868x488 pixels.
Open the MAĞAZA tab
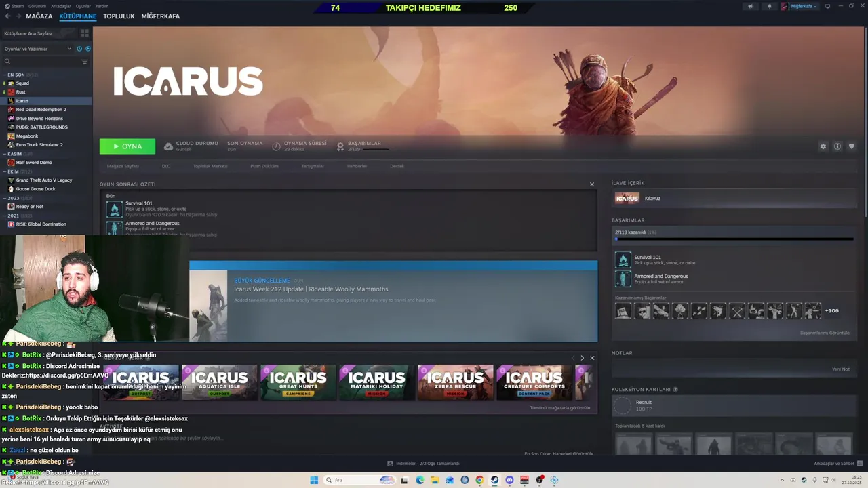click(39, 16)
